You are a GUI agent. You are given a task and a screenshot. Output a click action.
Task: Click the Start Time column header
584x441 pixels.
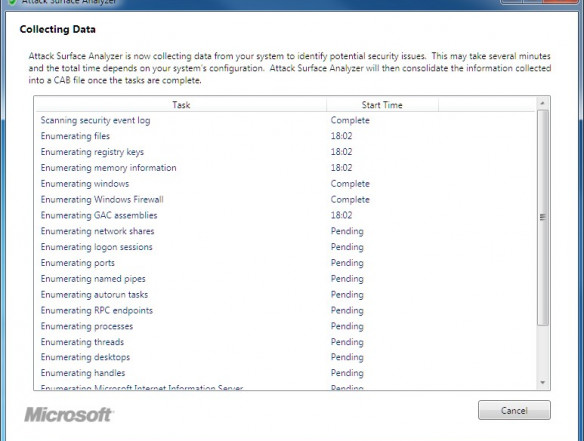382,105
